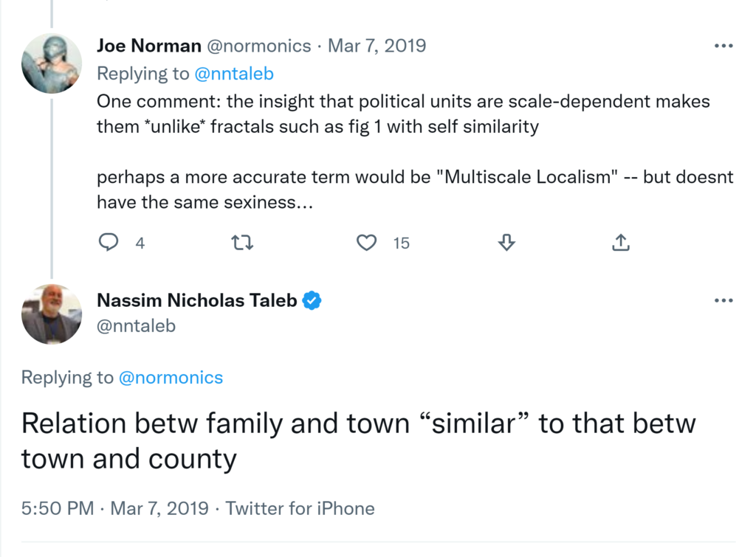
Task: Open more options on Joe Norman's tweet
Action: tap(724, 46)
